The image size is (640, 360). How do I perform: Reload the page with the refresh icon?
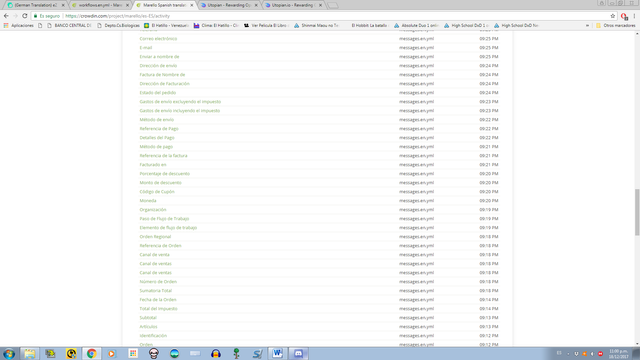click(x=24, y=16)
